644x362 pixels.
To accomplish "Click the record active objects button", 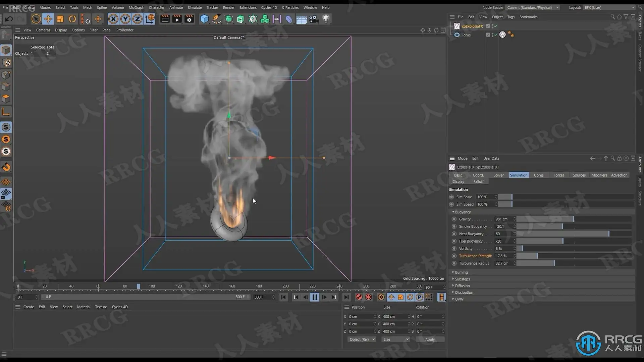I will click(359, 297).
